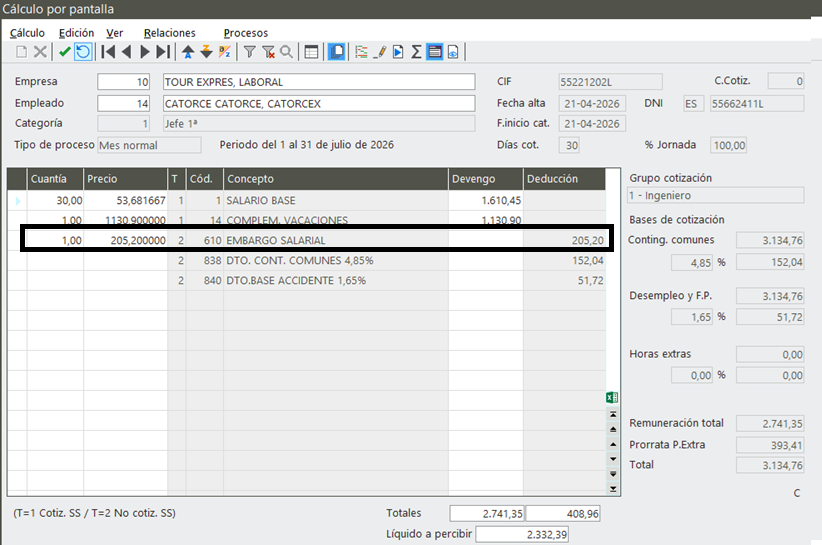Click the grey X delete icon
This screenshot has width=822, height=545.
coord(40,52)
